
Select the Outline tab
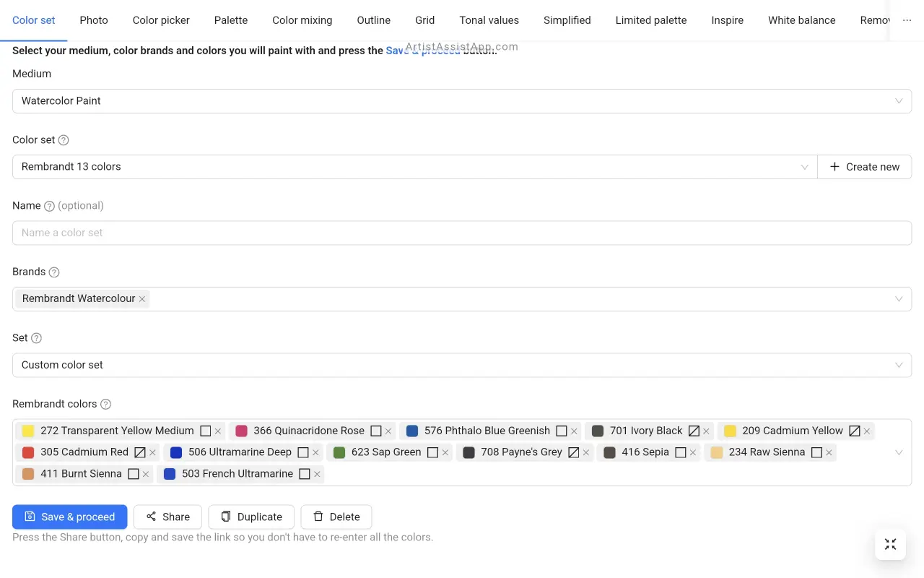coord(374,20)
